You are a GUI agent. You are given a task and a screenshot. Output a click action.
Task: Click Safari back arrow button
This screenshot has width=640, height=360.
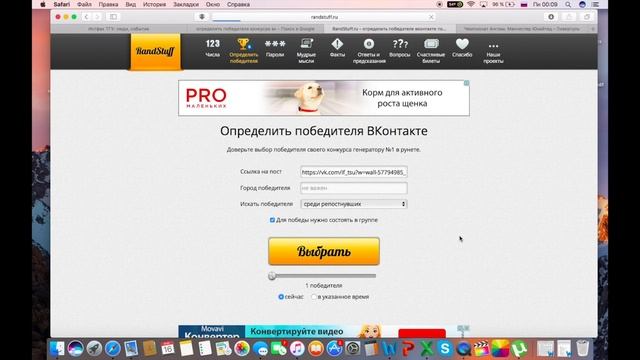[x=86, y=17]
